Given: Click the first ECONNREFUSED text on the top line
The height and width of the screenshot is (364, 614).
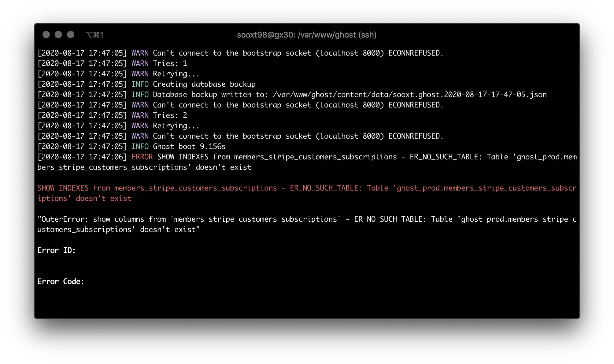Looking at the screenshot, I should point(416,53).
